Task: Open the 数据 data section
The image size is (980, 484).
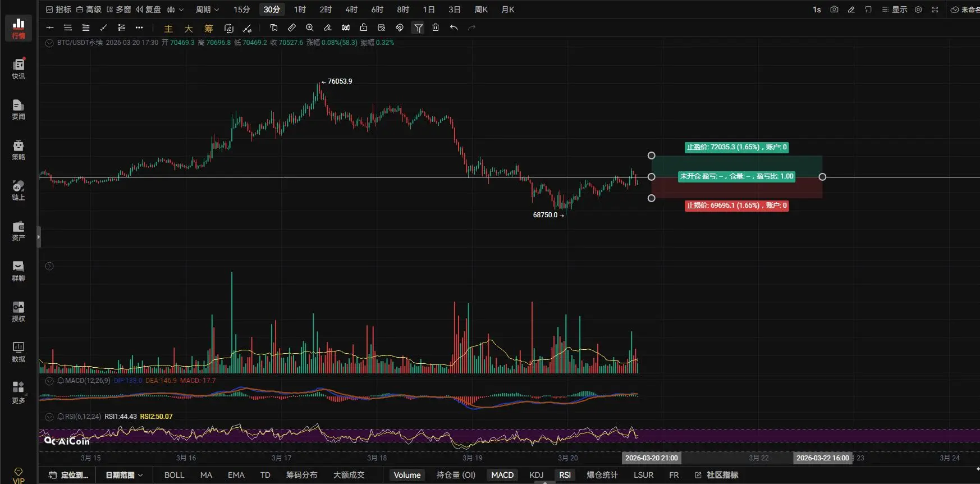Action: pyautogui.click(x=19, y=351)
